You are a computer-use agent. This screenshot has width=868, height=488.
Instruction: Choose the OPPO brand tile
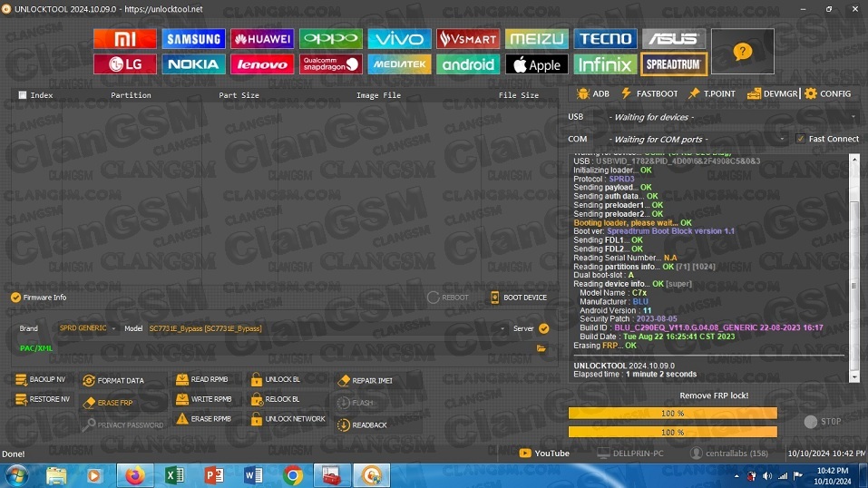coord(331,39)
